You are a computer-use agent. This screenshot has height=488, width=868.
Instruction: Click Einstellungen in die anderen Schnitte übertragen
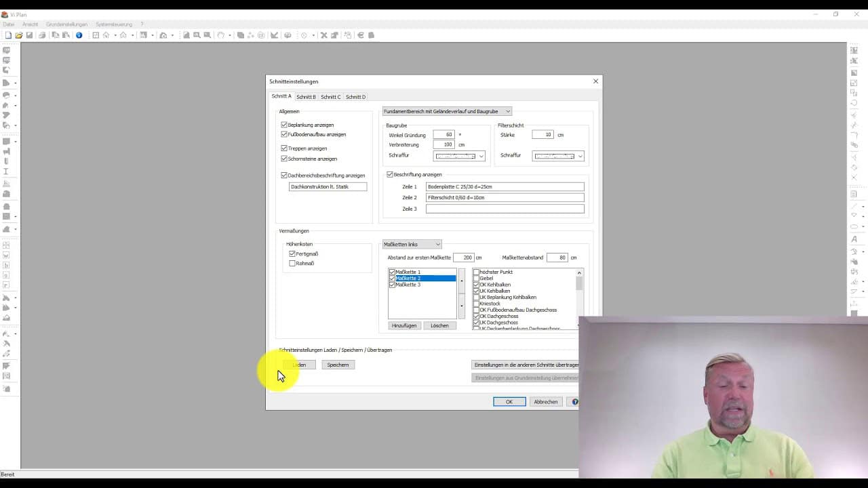pyautogui.click(x=526, y=365)
